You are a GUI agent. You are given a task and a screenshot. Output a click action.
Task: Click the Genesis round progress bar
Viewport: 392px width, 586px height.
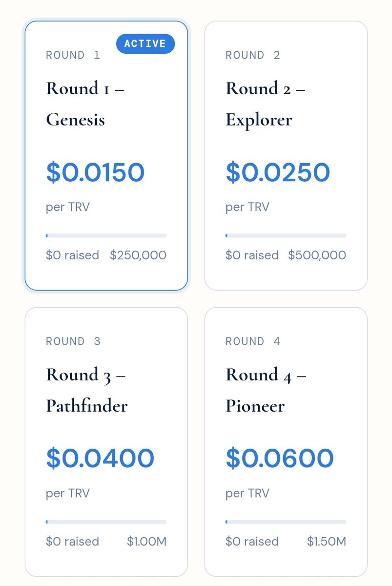[x=106, y=235]
